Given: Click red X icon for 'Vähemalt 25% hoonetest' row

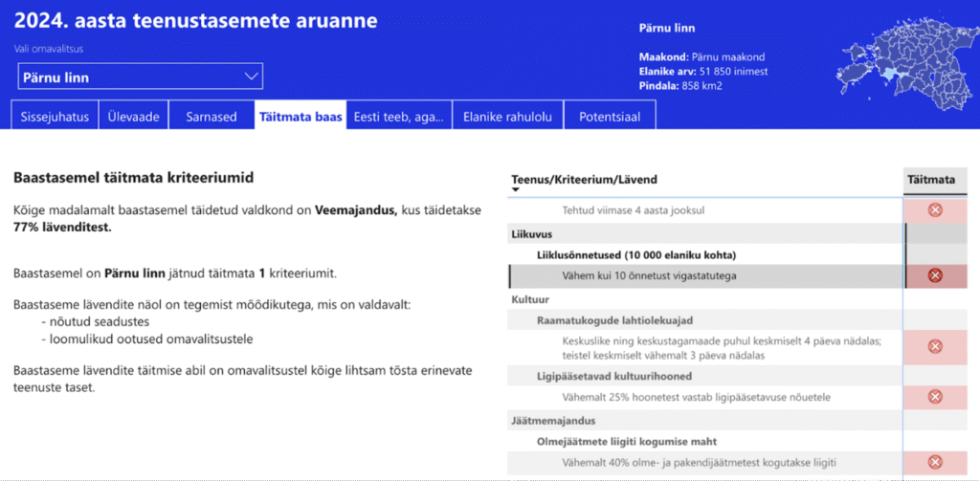Looking at the screenshot, I should coord(935,396).
